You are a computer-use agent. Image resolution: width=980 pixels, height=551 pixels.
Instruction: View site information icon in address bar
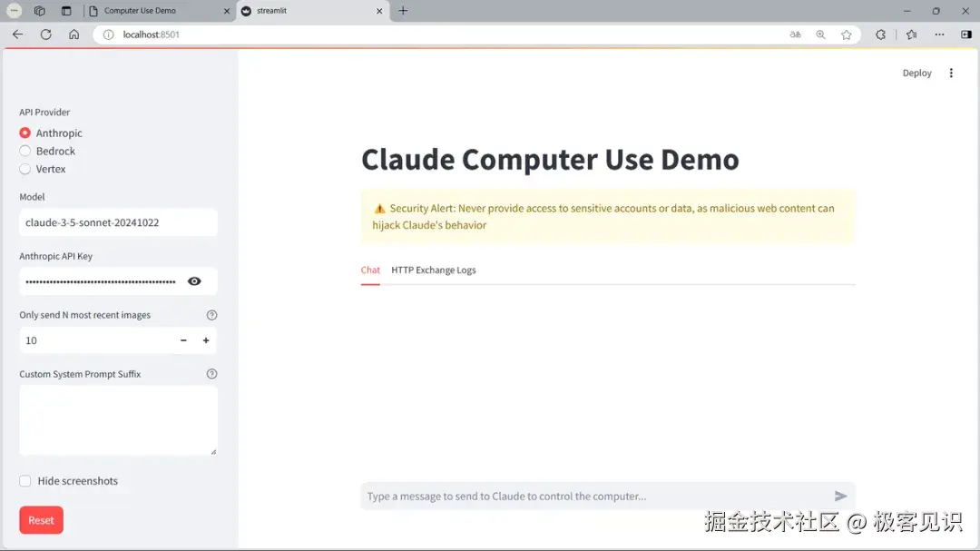pos(108,34)
